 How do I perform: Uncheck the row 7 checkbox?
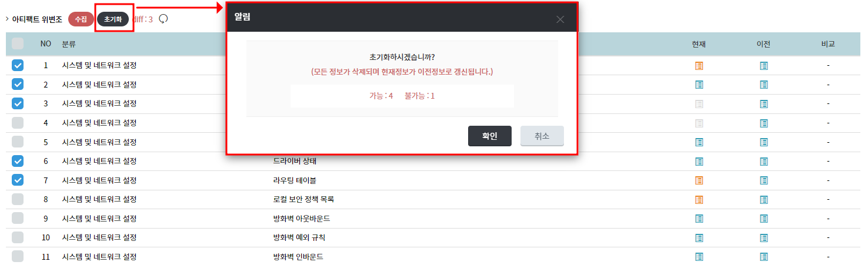pos(18,180)
